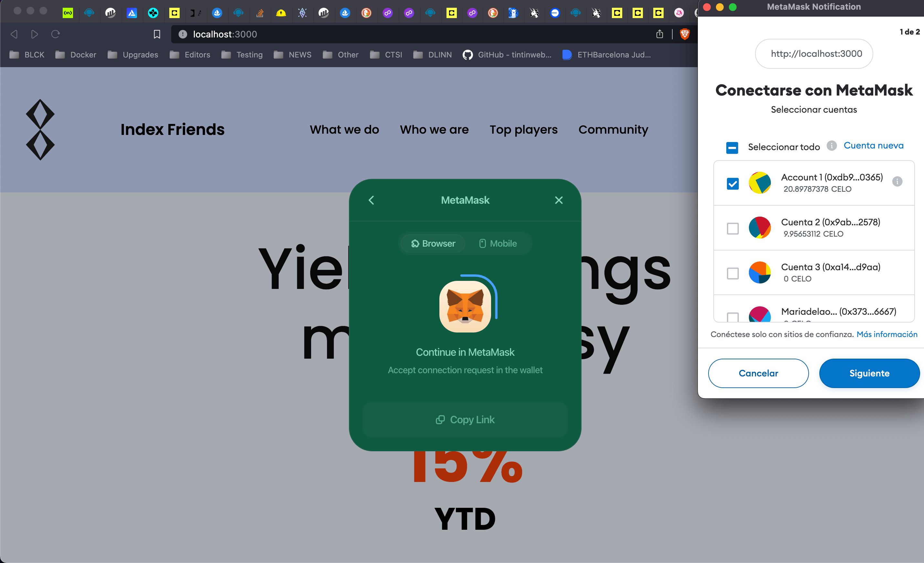The image size is (924, 563).
Task: Switch to the white circle blue dash tab
Action: click(555, 13)
